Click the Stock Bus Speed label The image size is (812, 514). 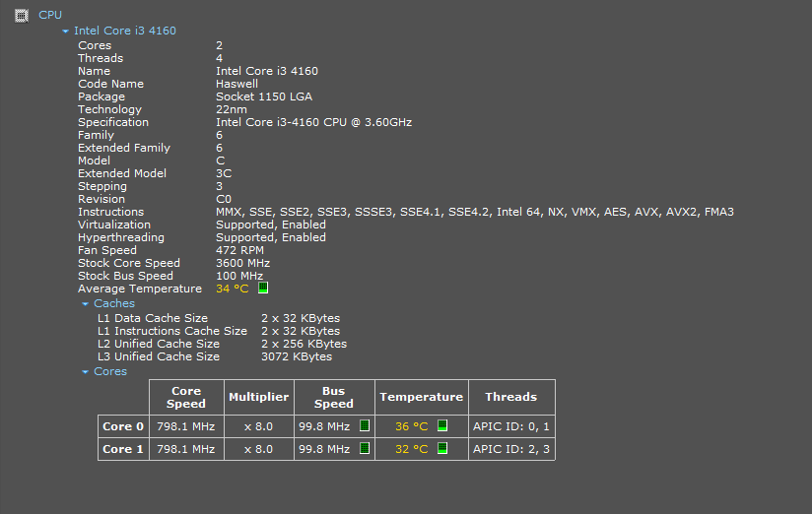125,276
